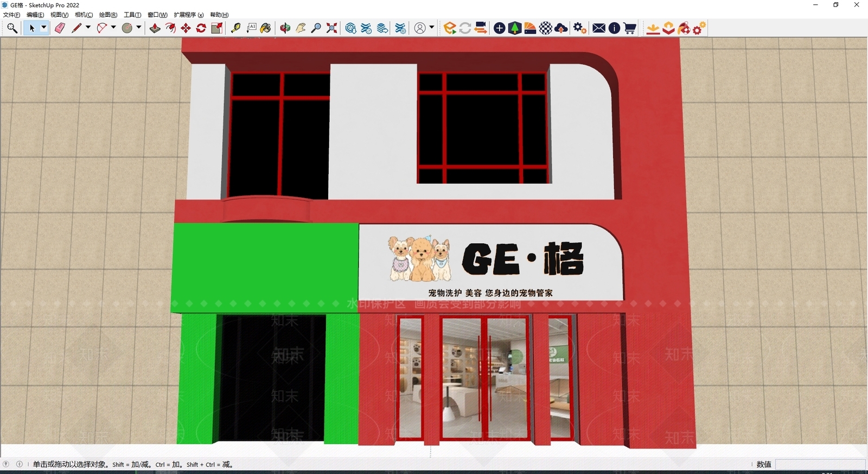
Task: Click the shopping cart icon
Action: coord(630,28)
